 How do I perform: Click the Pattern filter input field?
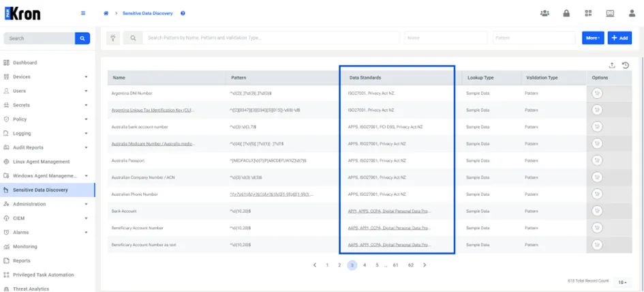coord(534,38)
